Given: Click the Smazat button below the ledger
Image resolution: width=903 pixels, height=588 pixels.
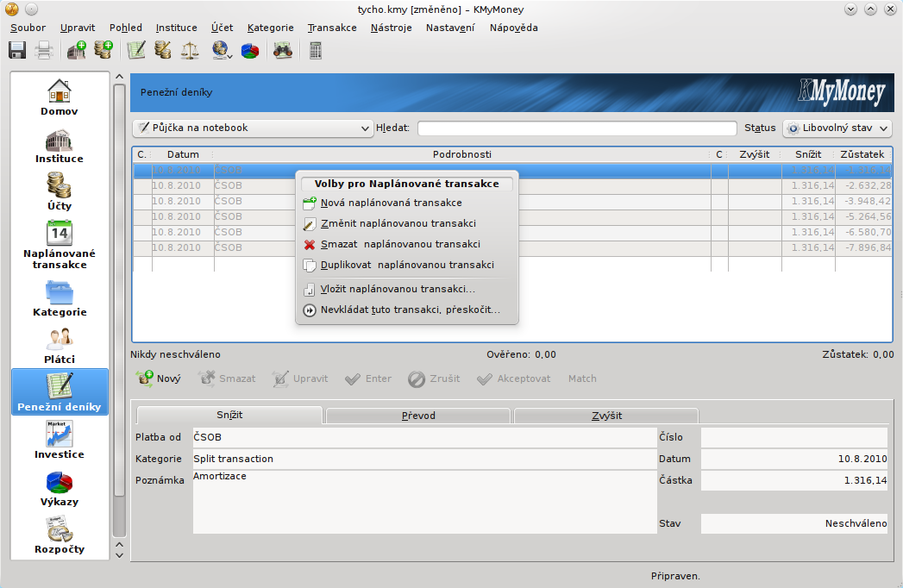Looking at the screenshot, I should (x=227, y=378).
